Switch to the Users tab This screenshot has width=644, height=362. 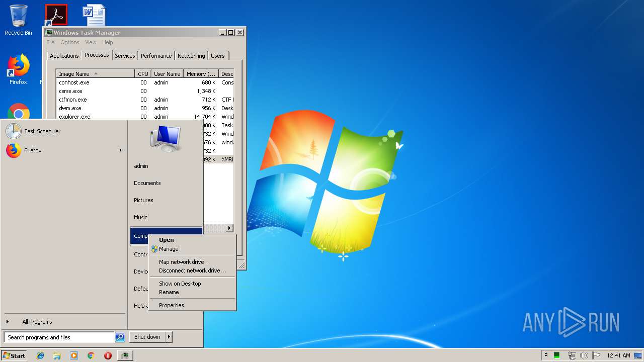(x=218, y=56)
